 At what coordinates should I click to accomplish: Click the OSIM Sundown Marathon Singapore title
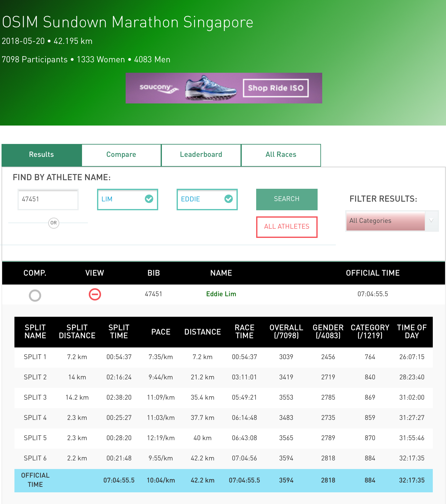click(x=127, y=22)
